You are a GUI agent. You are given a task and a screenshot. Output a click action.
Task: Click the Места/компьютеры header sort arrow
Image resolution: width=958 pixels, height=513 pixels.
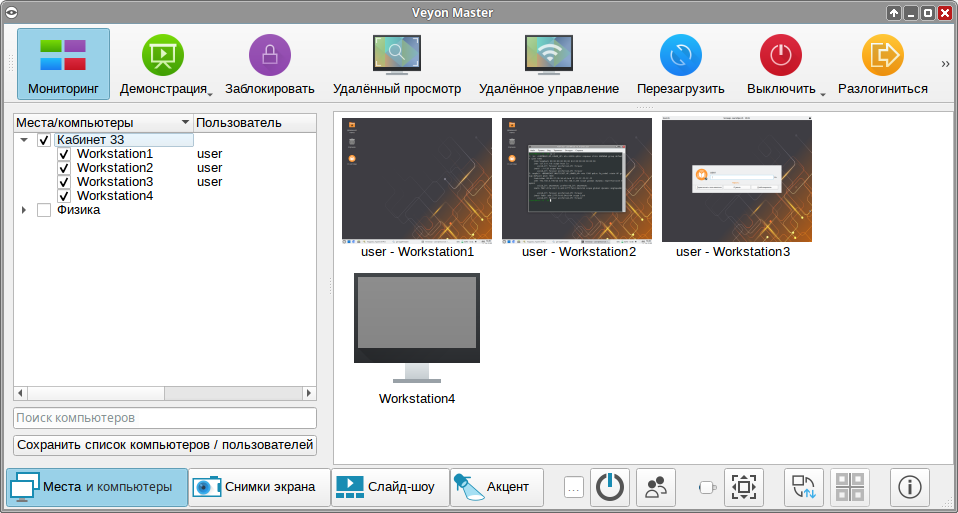(186, 123)
